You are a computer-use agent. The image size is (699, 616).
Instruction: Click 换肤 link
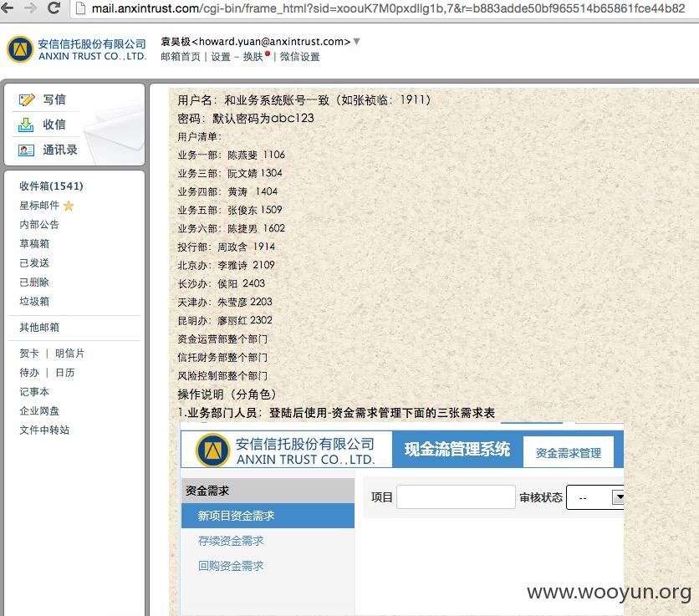click(253, 57)
